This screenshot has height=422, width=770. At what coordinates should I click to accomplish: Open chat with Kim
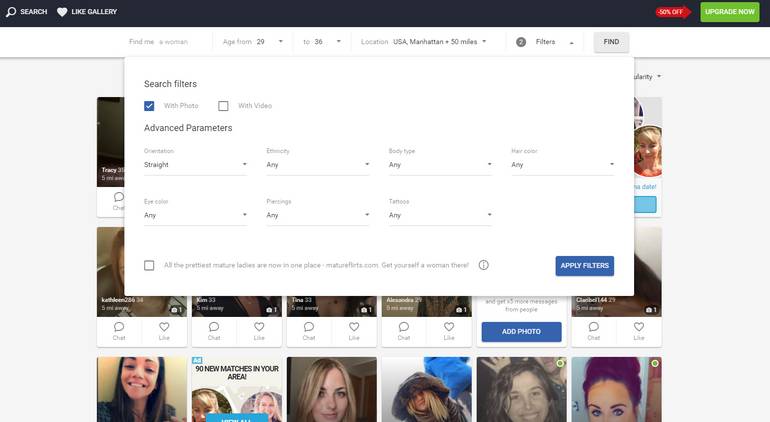(x=214, y=331)
